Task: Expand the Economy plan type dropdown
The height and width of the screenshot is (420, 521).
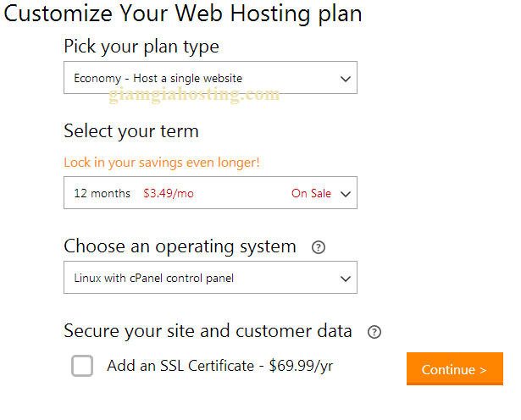Action: click(210, 77)
